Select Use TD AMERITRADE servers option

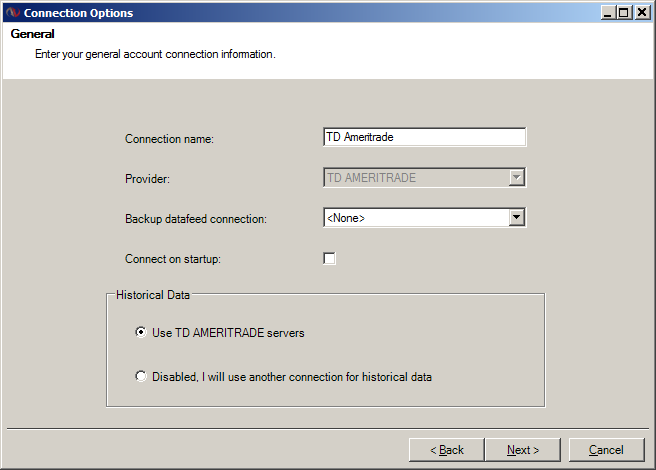141,333
